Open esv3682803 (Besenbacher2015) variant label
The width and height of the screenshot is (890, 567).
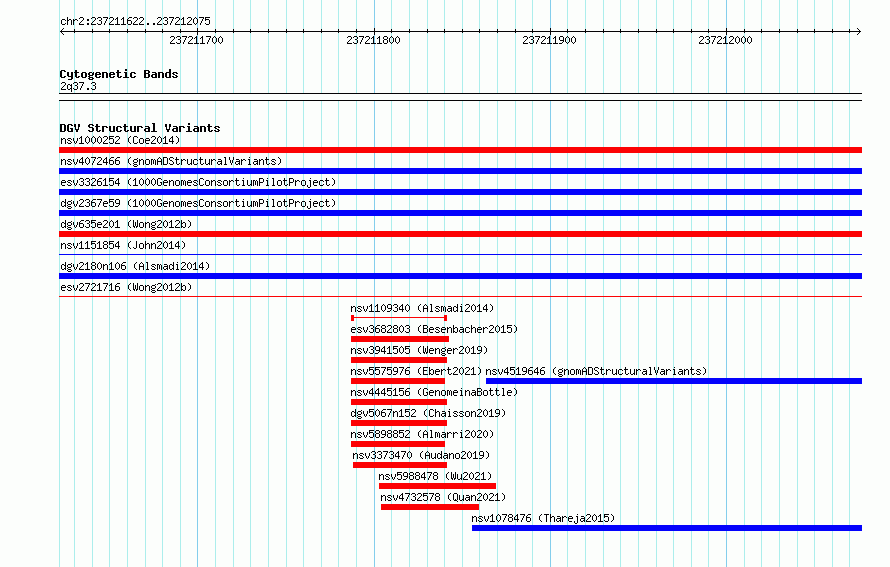point(434,329)
